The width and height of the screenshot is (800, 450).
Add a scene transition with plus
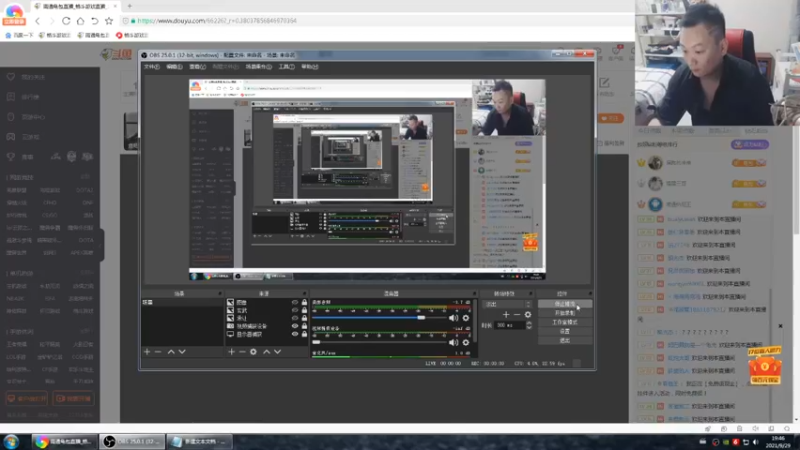506,314
